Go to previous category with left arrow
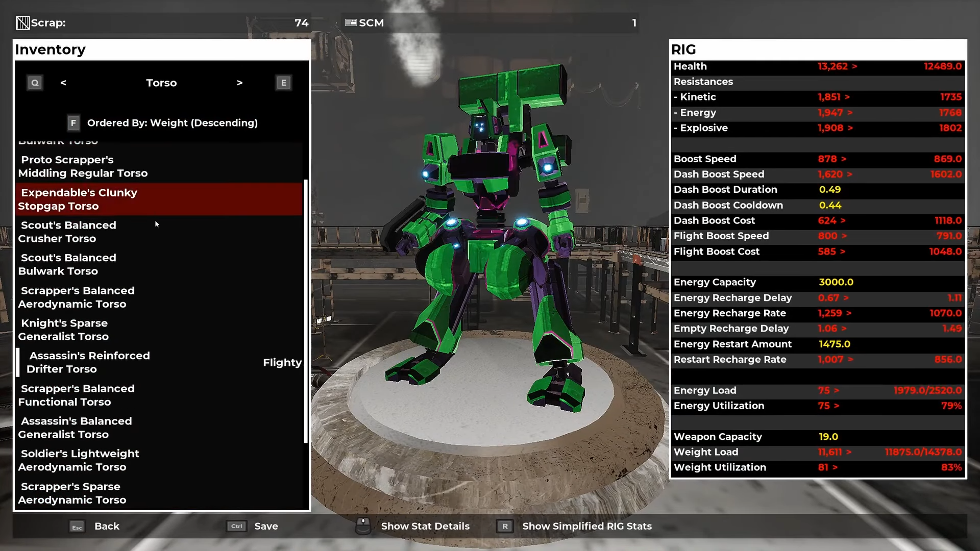Screen dimensions: 980x551 coord(63,83)
